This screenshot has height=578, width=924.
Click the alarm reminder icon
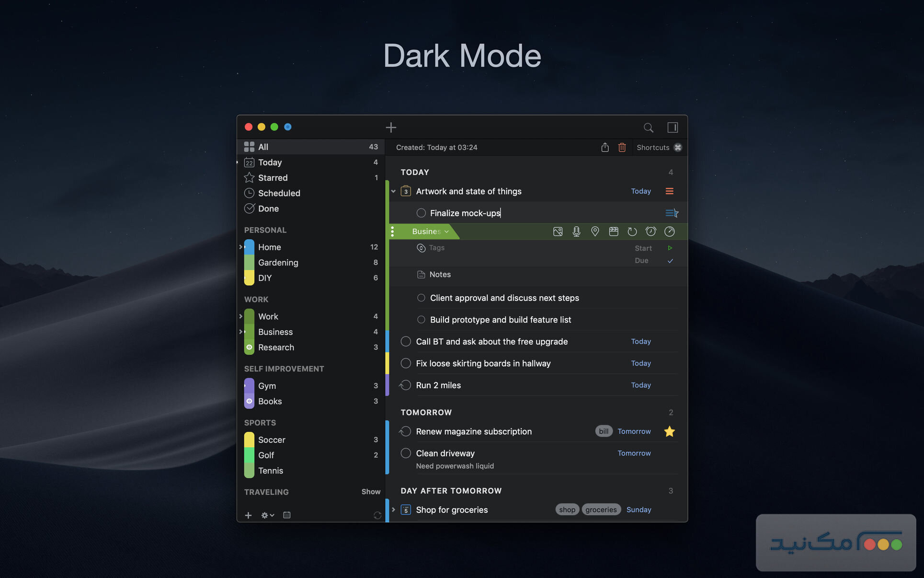(x=650, y=231)
